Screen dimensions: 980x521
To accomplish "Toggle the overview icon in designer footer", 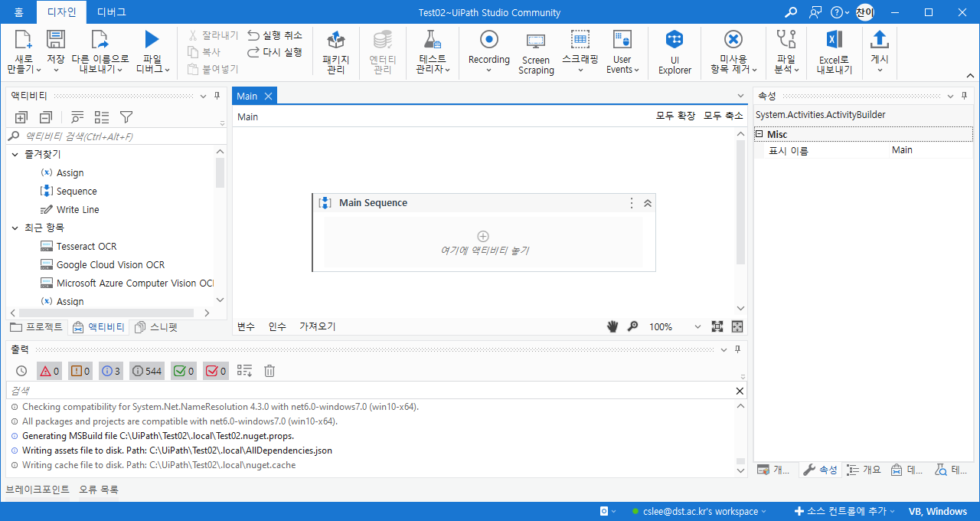I will click(x=737, y=326).
